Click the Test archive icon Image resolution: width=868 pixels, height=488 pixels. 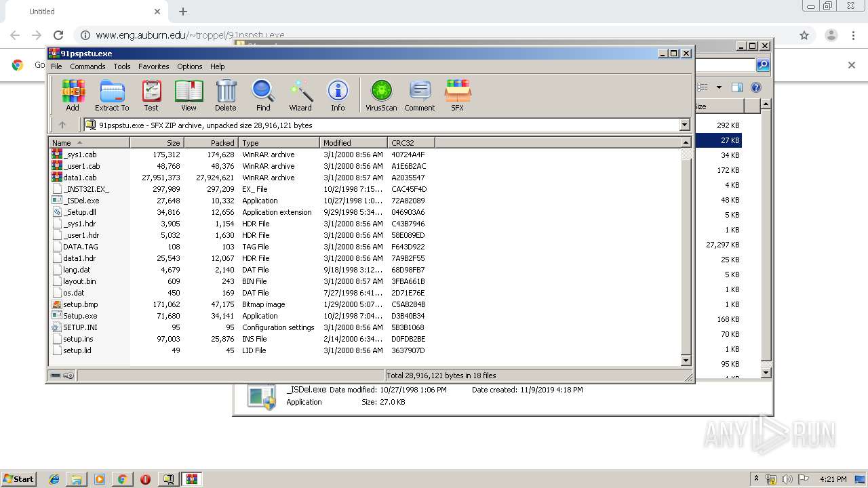151,95
